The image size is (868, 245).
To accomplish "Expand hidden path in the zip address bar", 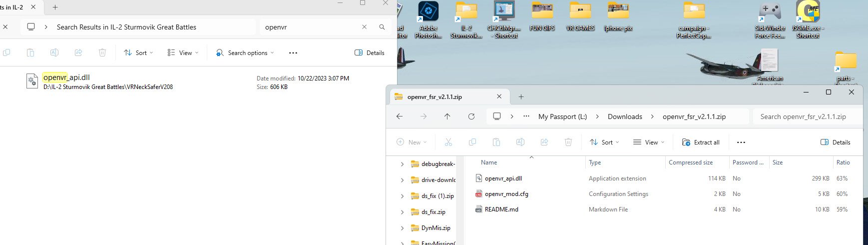I will click(526, 116).
